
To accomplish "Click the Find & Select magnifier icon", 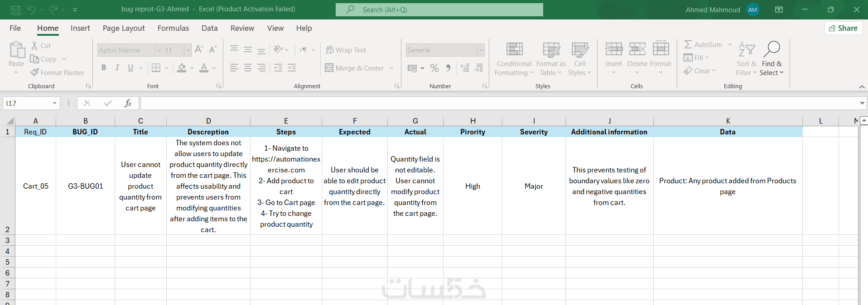I will [772, 48].
